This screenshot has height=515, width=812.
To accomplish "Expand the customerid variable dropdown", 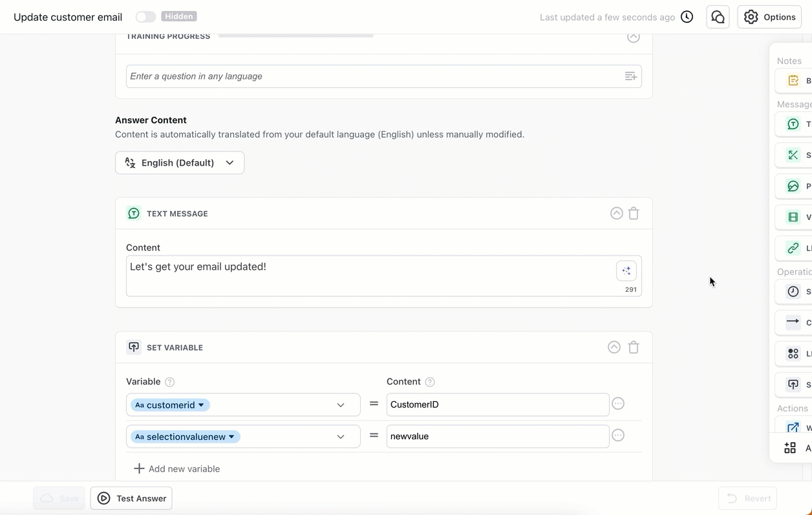I will click(341, 404).
